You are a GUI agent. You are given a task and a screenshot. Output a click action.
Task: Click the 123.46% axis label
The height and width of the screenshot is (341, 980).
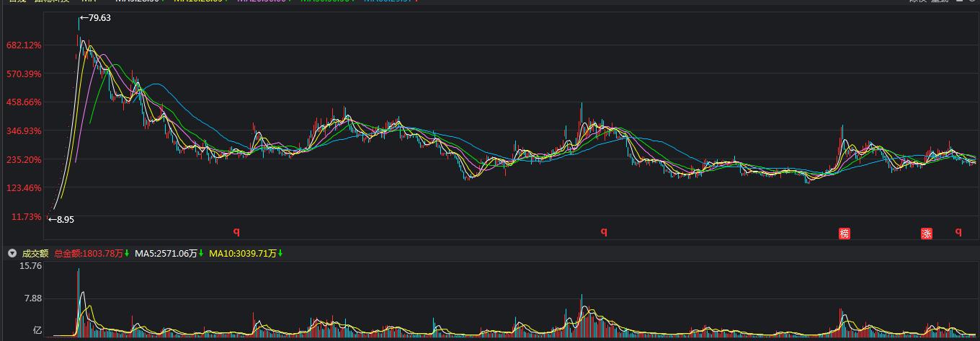pyautogui.click(x=23, y=188)
